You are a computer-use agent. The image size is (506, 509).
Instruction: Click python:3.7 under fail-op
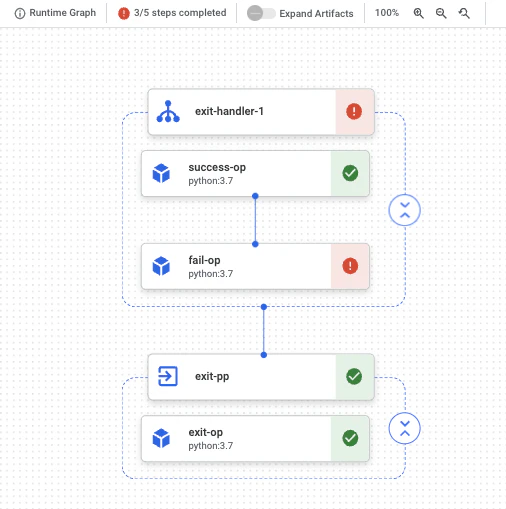coord(211,274)
